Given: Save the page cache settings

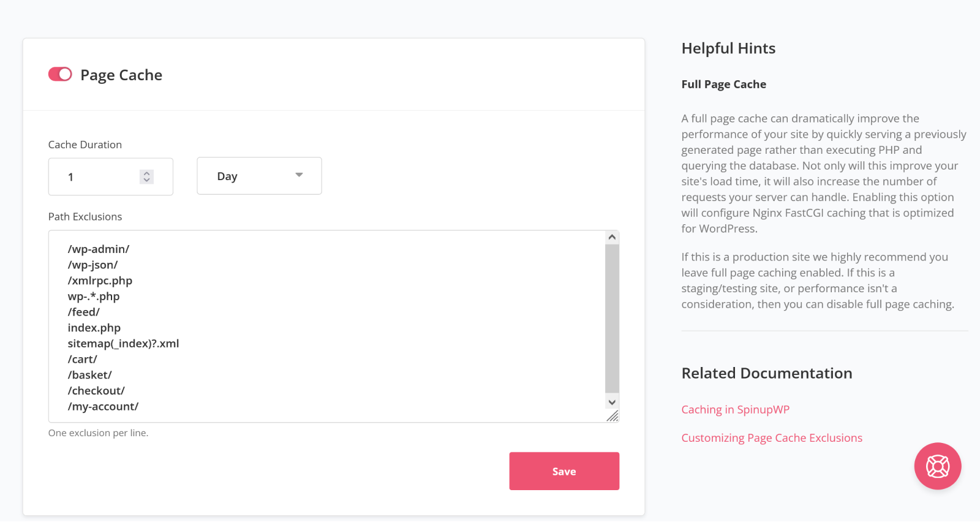Looking at the screenshot, I should (x=564, y=471).
